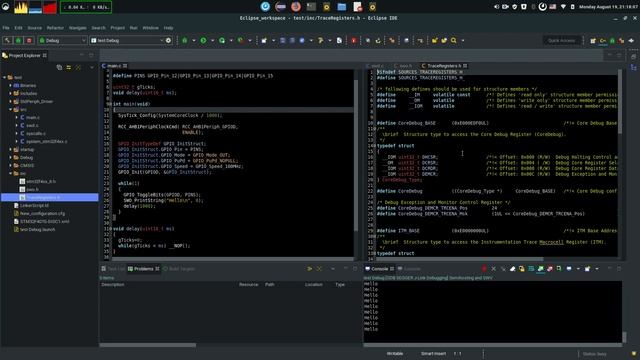The image size is (640, 360).
Task: Open the Project menu
Action: (118, 28)
